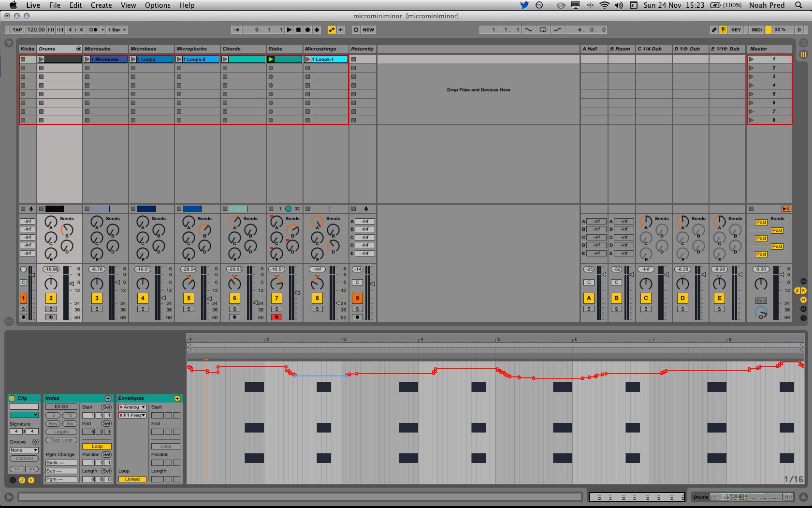
Task: Open the metronome settings dropdown arrow
Action: point(102,30)
